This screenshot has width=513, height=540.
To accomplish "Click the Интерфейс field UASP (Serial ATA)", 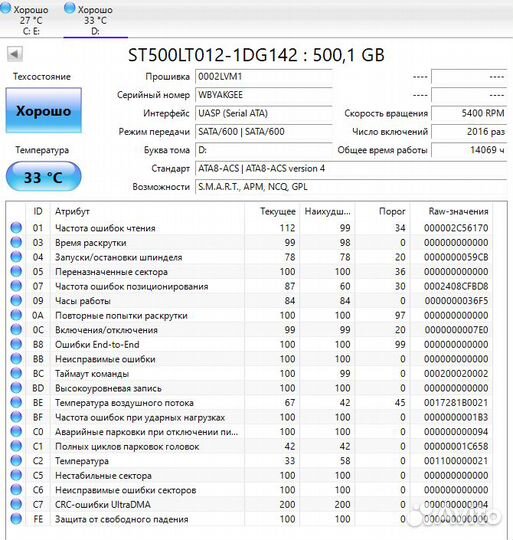I will click(x=263, y=113).
